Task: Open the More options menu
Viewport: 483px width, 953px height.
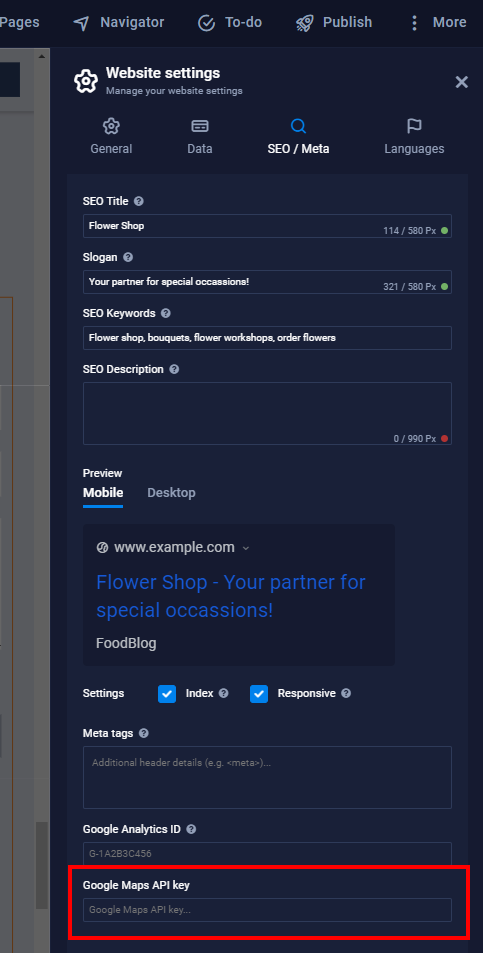Action: (438, 22)
